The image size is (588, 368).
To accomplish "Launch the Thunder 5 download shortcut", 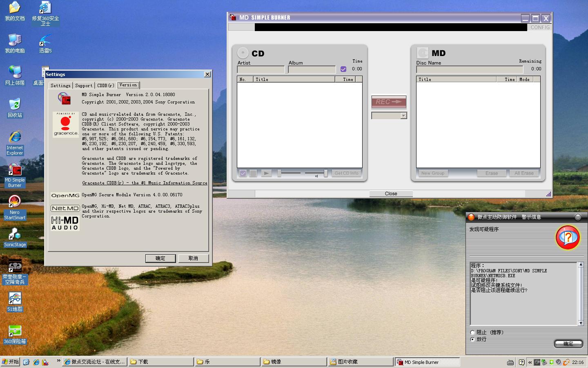I will (x=45, y=43).
